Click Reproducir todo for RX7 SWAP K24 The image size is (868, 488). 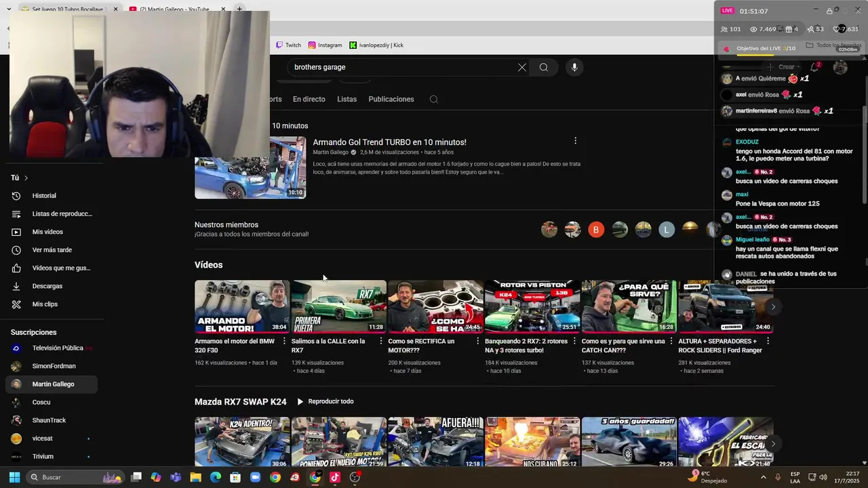coord(325,401)
